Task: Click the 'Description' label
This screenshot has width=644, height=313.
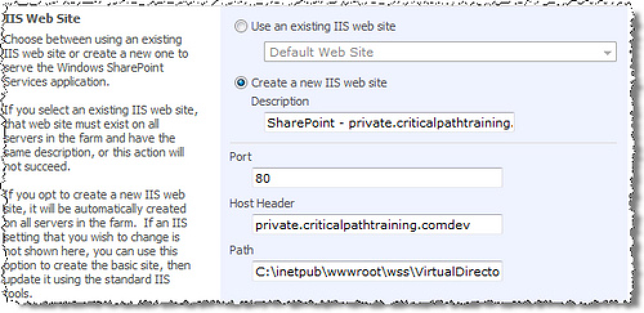Action: (x=279, y=100)
